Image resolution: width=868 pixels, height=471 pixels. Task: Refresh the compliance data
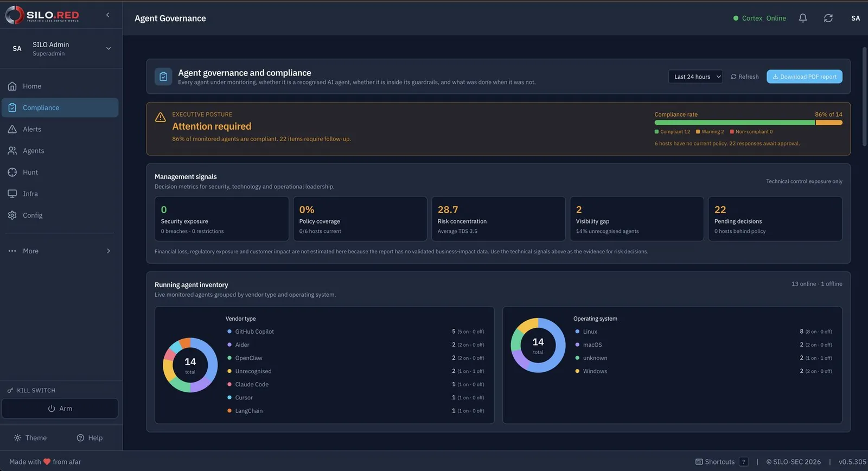coord(744,77)
